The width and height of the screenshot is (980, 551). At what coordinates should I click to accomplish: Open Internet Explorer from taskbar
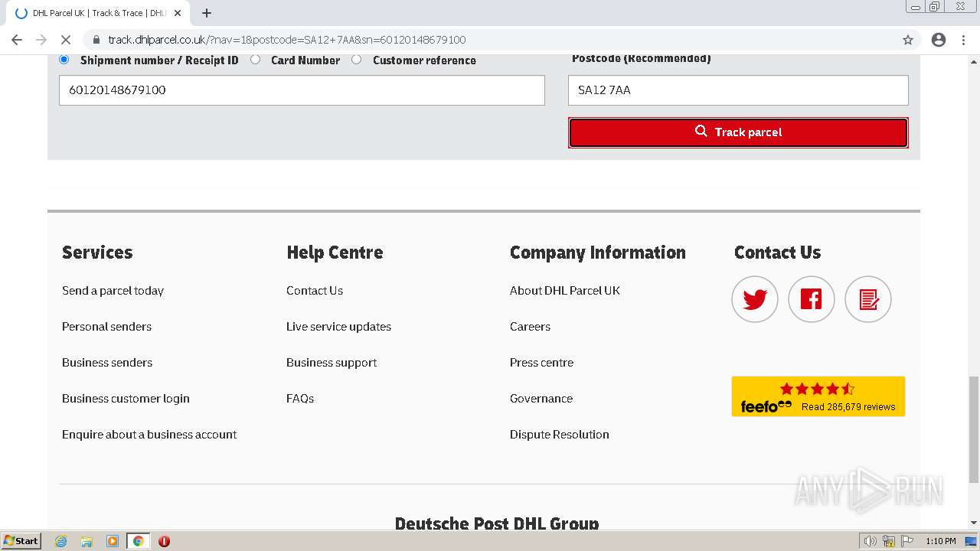coord(61,541)
